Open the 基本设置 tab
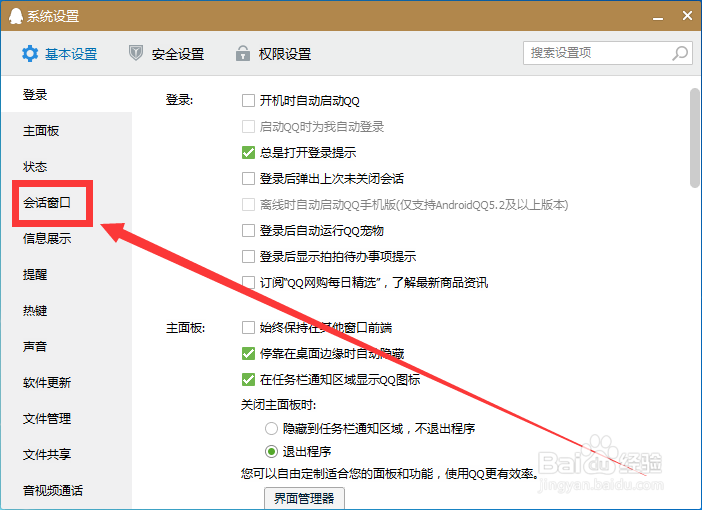Screen dimensions: 702x510 (x=60, y=54)
